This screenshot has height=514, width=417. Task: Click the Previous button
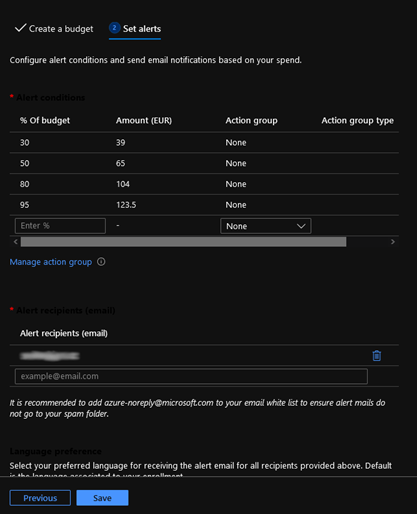click(x=40, y=498)
